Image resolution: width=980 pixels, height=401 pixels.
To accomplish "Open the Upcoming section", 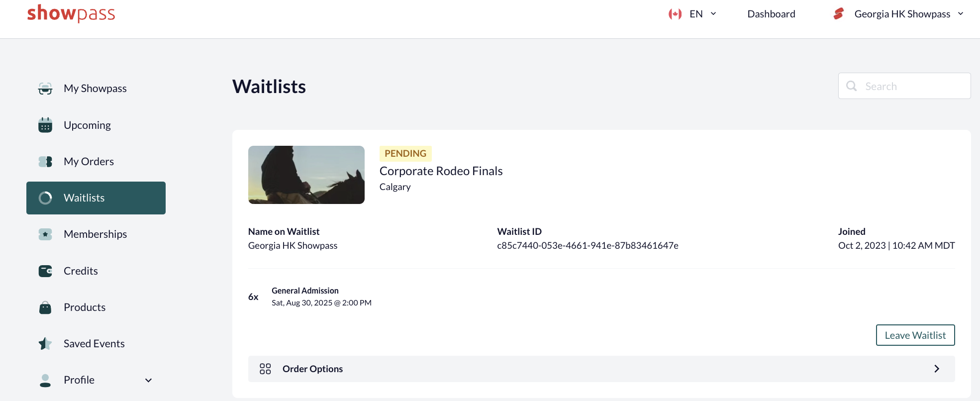I will tap(87, 125).
